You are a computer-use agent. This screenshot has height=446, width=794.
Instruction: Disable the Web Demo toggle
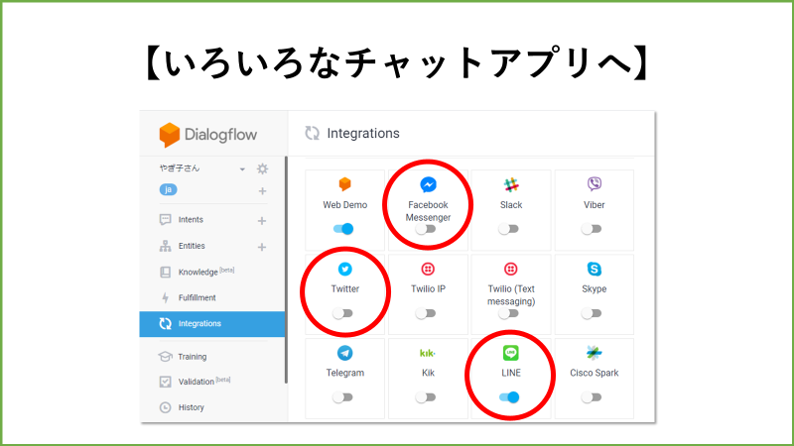click(343, 229)
